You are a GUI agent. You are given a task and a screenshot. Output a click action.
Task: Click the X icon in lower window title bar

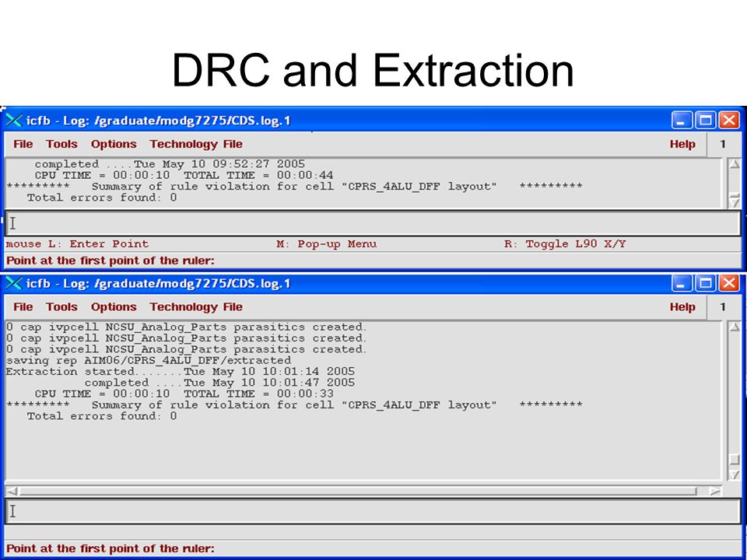pos(14,283)
